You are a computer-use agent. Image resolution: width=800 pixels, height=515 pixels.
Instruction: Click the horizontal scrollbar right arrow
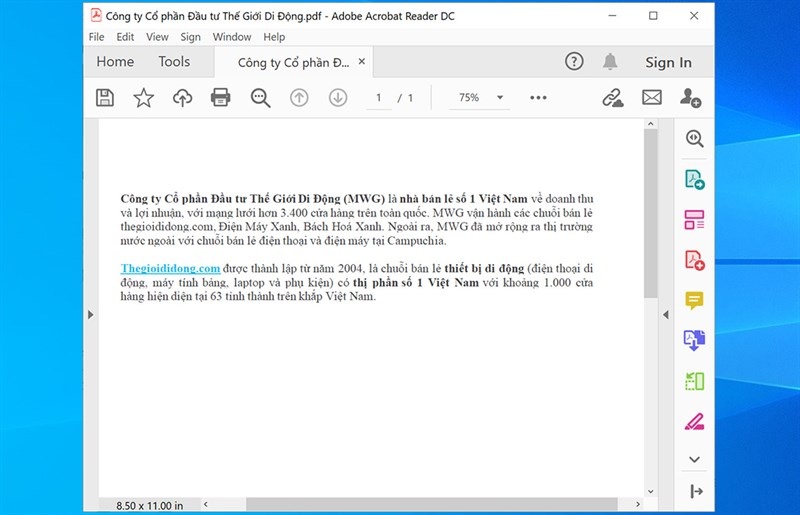pyautogui.click(x=638, y=504)
